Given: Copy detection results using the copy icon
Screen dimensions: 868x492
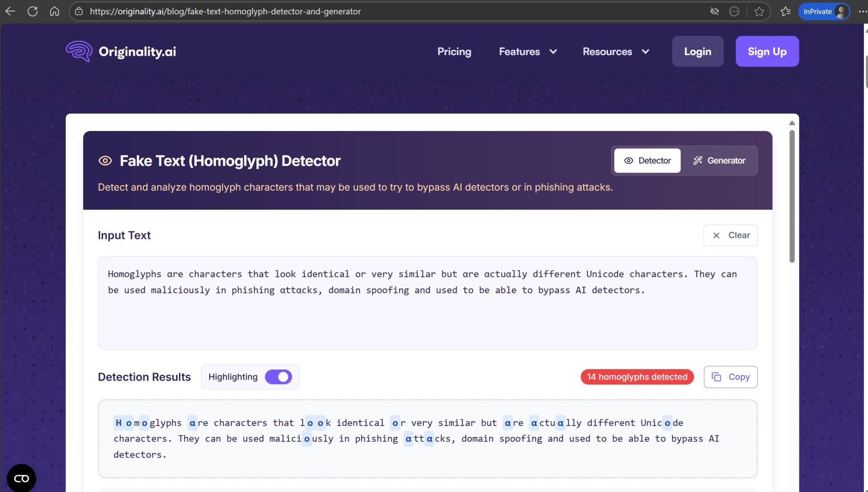Looking at the screenshot, I should 717,376.
